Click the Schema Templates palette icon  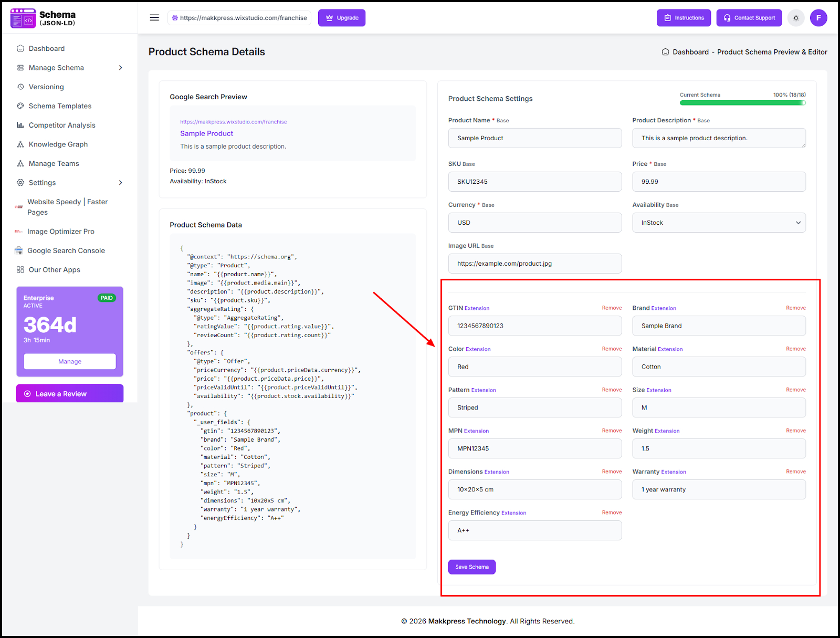coord(20,106)
